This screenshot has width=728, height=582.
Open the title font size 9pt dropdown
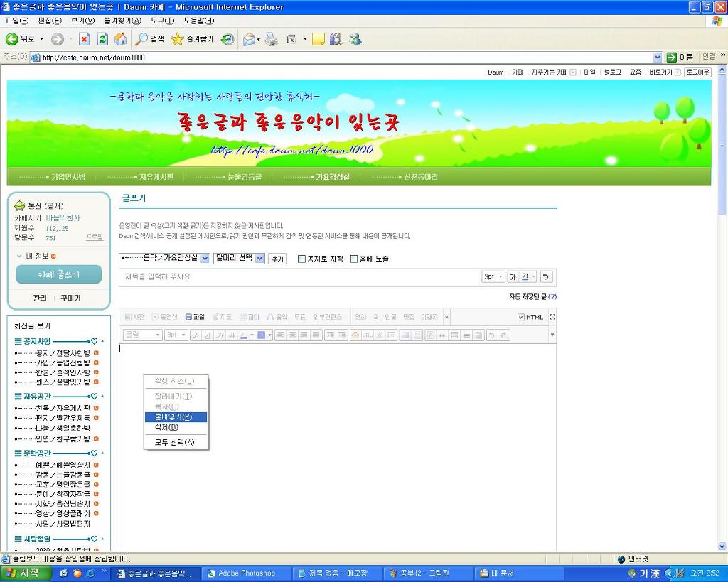coord(493,276)
